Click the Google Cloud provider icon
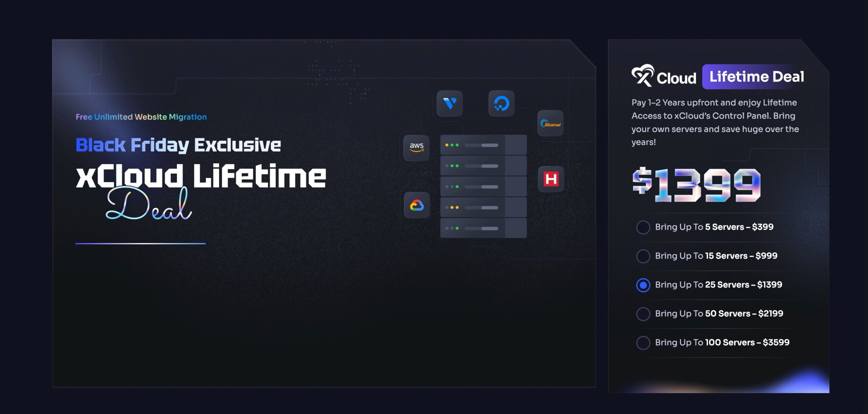This screenshot has width=868, height=414. click(417, 205)
